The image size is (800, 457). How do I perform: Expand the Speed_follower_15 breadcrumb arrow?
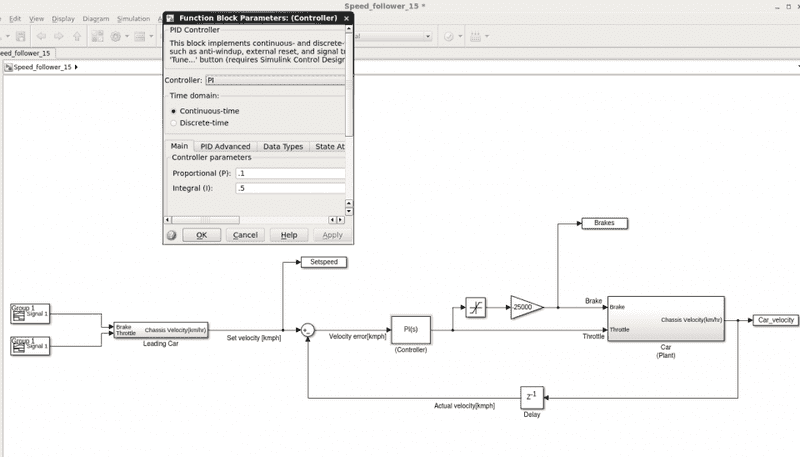tap(77, 67)
